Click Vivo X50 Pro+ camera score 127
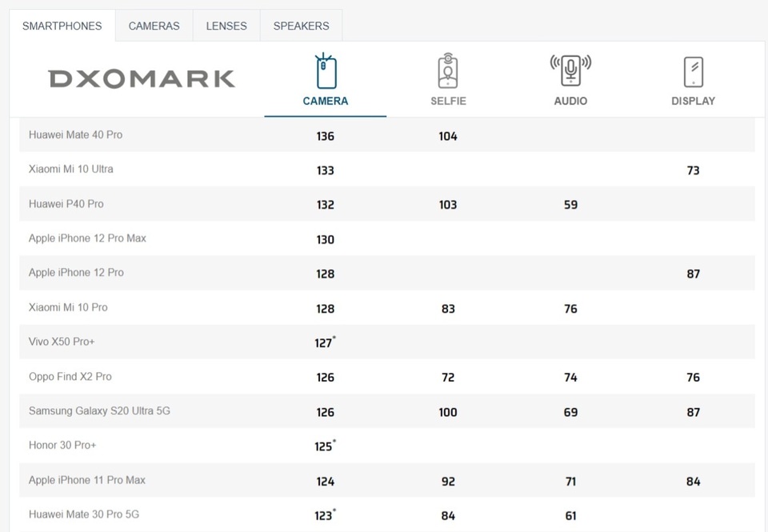The image size is (768, 532). (325, 342)
